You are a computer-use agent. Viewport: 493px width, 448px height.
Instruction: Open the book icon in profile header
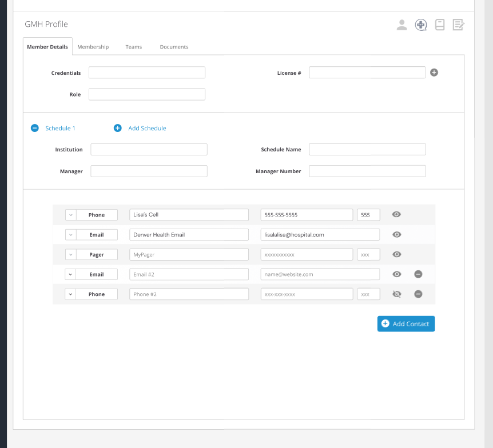pyautogui.click(x=439, y=25)
